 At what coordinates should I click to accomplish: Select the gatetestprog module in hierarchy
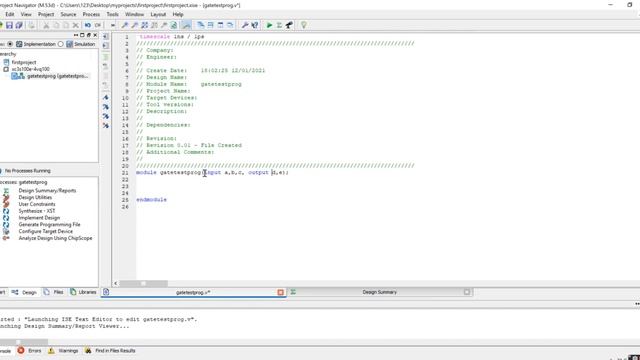point(57,76)
